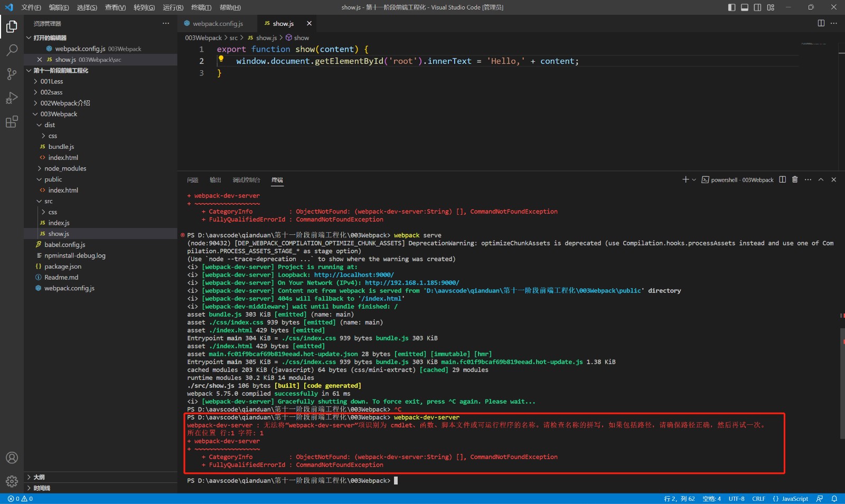Open Explorer panel more actions ellipsis
Viewport: 845px width, 504px height.
coord(166,23)
